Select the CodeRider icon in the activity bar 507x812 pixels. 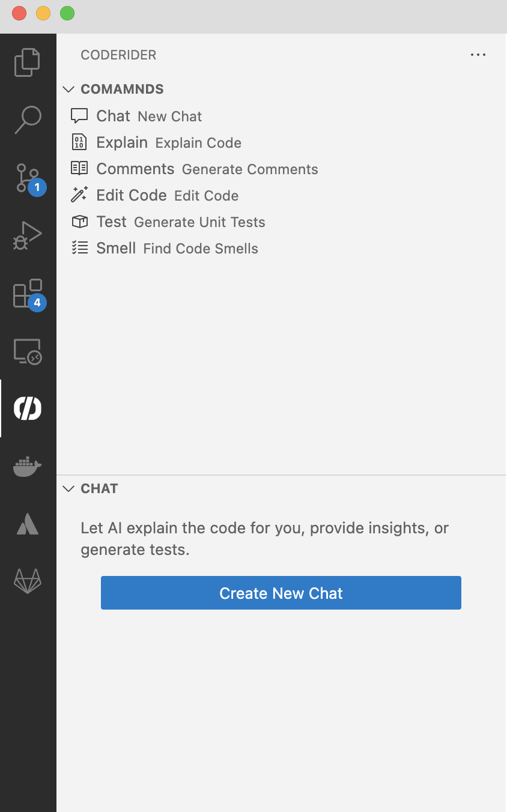tap(26, 408)
